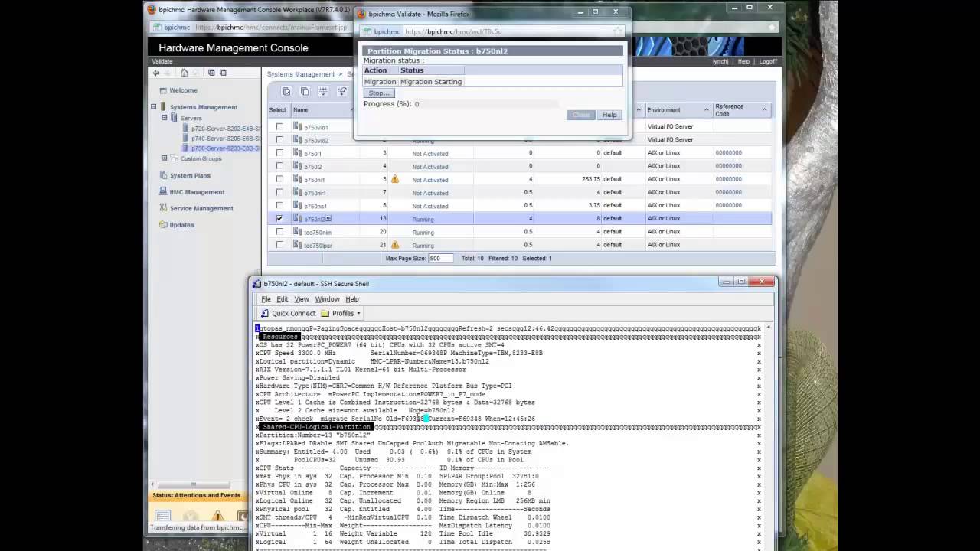The height and width of the screenshot is (551, 980).
Task: Select p750-Server-8233-E8B in tree
Action: [226, 148]
